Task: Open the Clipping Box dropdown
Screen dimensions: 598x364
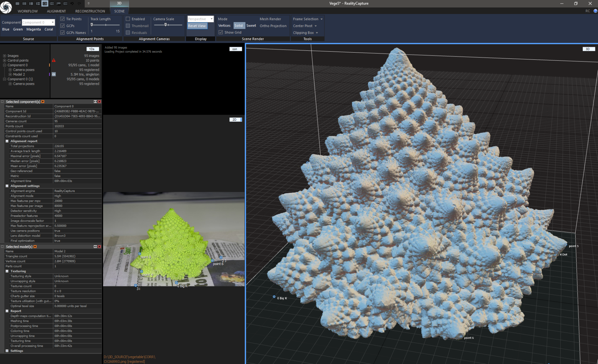Action: click(305, 32)
